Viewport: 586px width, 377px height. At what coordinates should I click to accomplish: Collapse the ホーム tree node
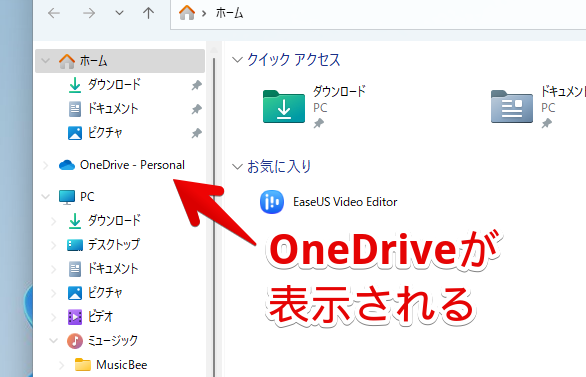(x=46, y=61)
